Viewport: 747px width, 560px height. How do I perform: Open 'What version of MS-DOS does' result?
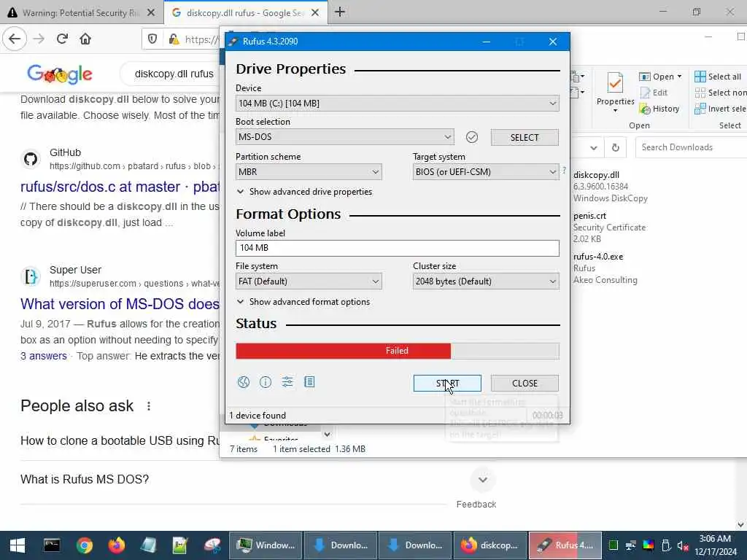pyautogui.click(x=120, y=304)
